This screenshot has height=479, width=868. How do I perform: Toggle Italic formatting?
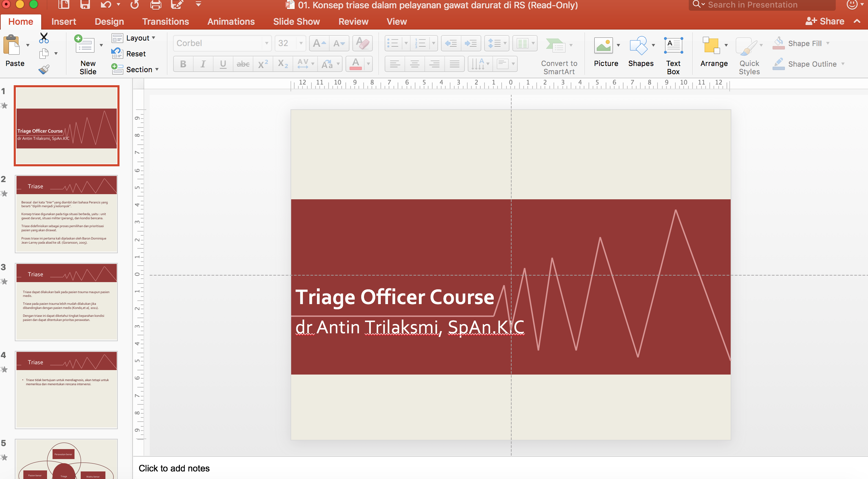click(203, 64)
